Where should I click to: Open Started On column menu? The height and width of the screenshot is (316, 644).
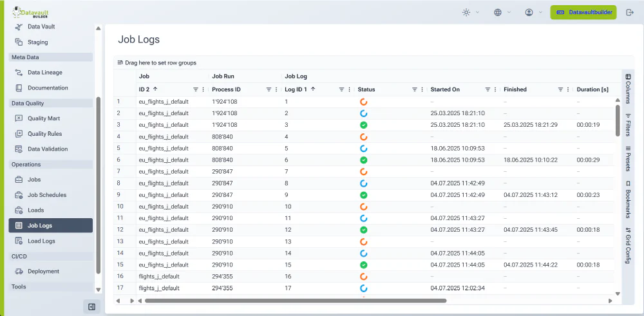[495, 89]
